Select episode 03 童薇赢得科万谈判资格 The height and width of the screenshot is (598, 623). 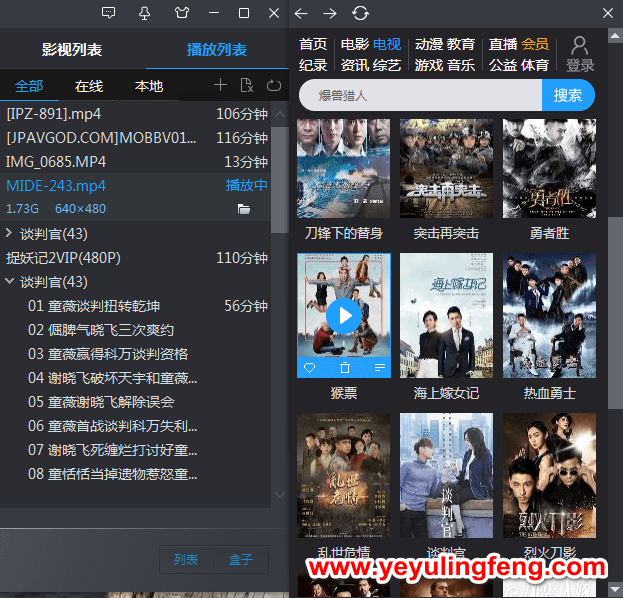(x=135, y=354)
